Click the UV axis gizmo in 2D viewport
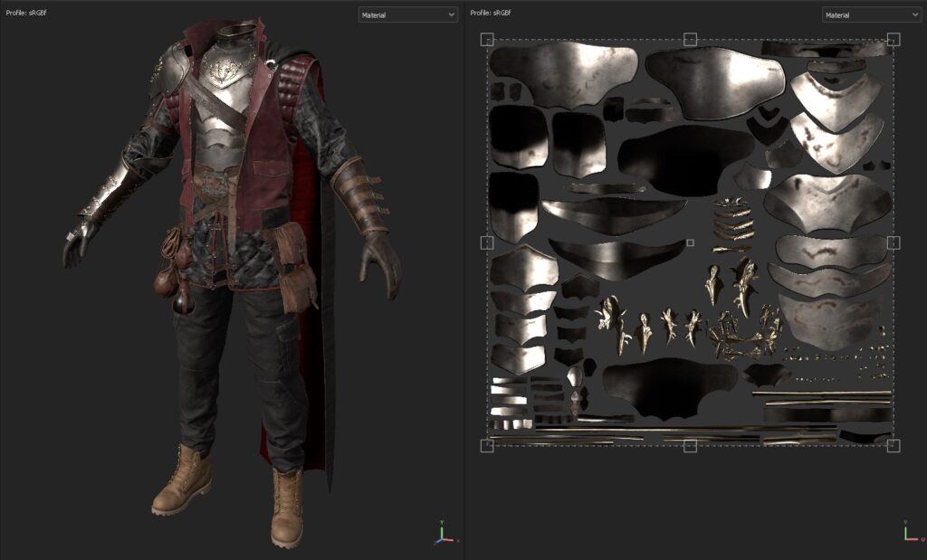Viewport: 927px width, 560px height. pos(910,532)
